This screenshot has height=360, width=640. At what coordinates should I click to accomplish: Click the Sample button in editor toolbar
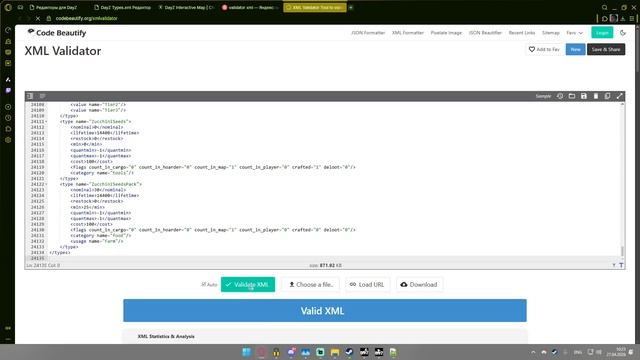click(x=543, y=96)
